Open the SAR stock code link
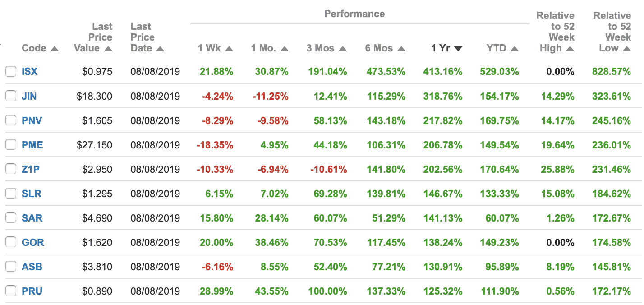Viewport: 644px width, 305px height. [32, 218]
